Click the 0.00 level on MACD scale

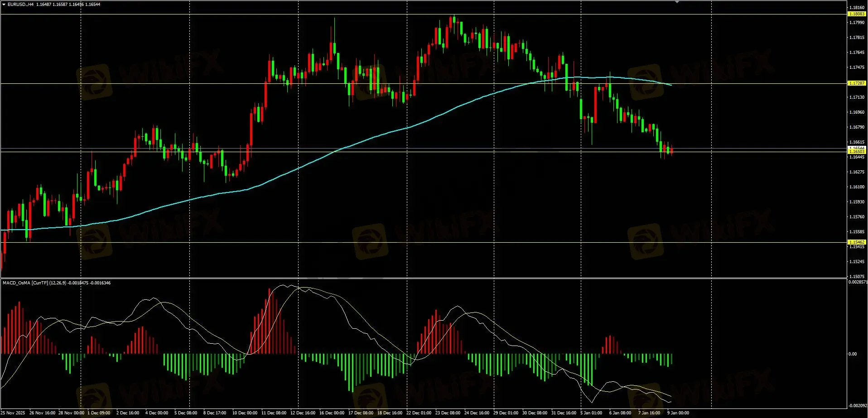tap(853, 354)
